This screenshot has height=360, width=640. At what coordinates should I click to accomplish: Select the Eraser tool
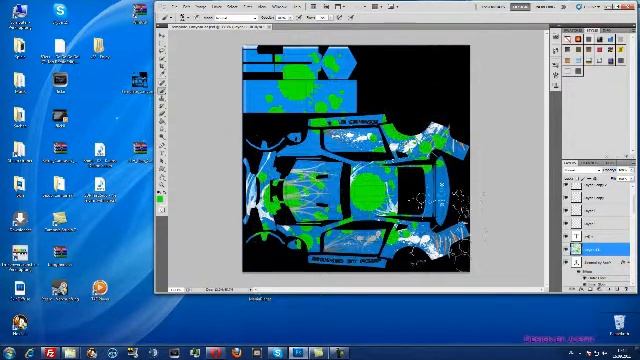pos(162,113)
